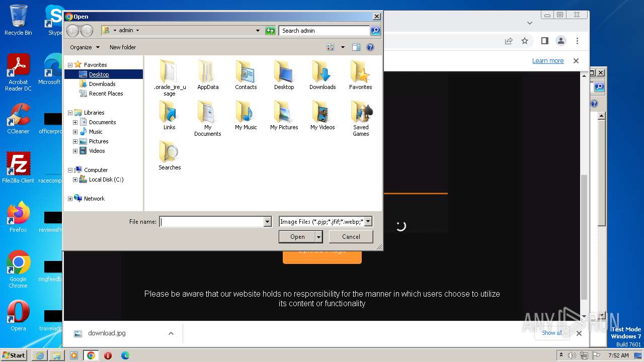Image resolution: width=644 pixels, height=362 pixels.
Task: Open dialog help question mark icon
Action: [370, 47]
